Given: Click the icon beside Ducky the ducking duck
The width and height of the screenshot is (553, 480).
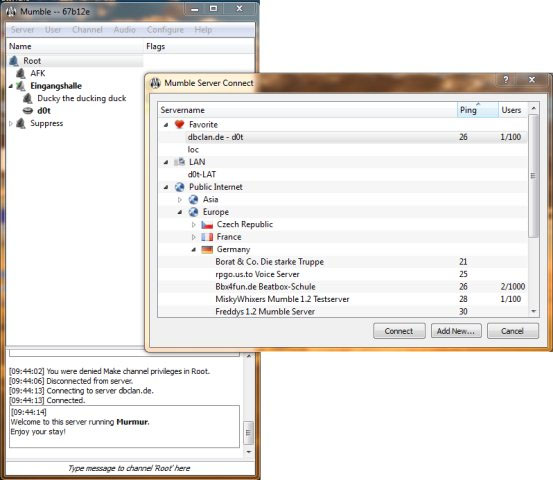Looking at the screenshot, I should 28,98.
